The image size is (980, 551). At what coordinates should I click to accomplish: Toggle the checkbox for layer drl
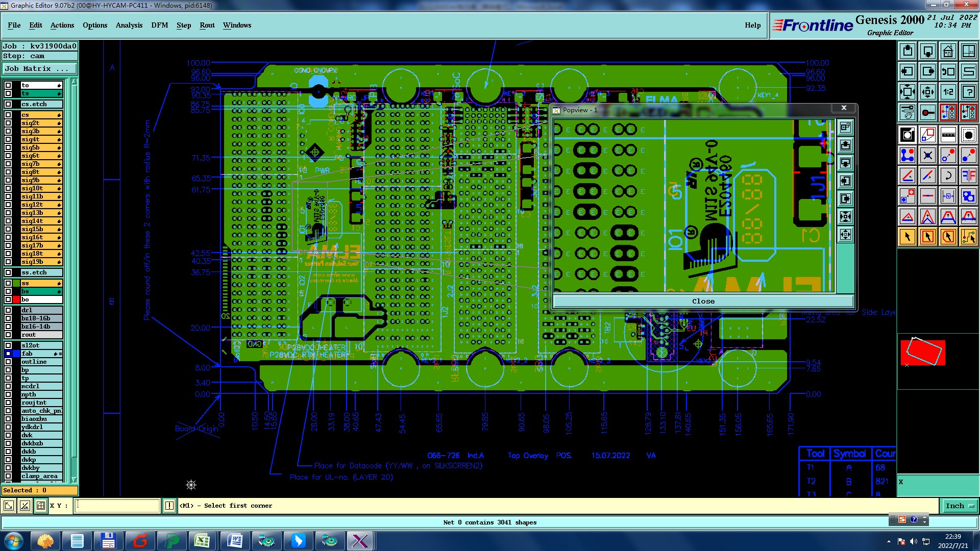8,310
